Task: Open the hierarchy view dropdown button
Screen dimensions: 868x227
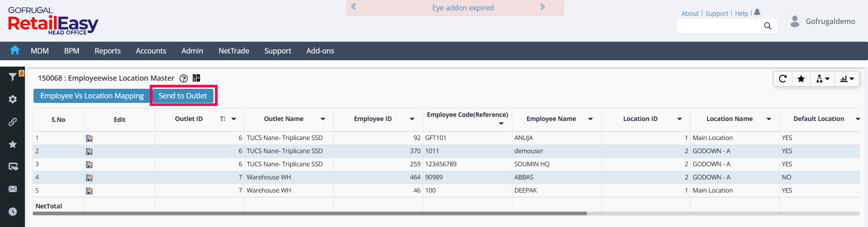Action: click(823, 79)
